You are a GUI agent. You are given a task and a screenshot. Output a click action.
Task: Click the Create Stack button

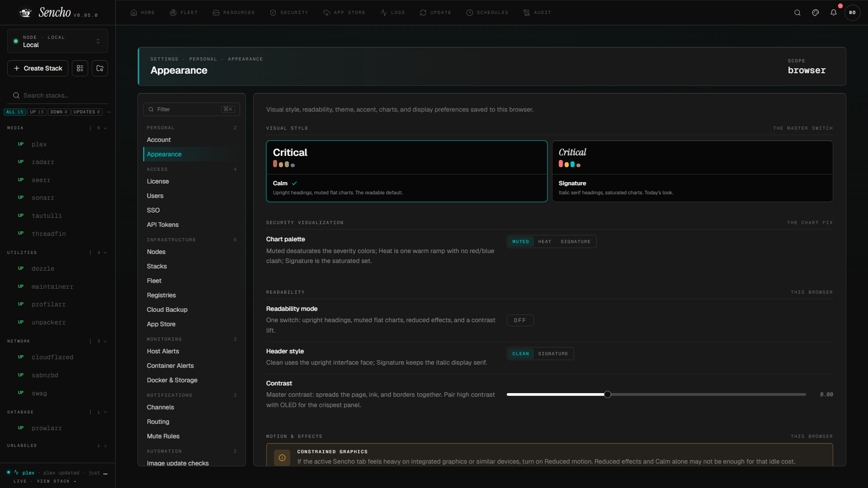pyautogui.click(x=38, y=68)
